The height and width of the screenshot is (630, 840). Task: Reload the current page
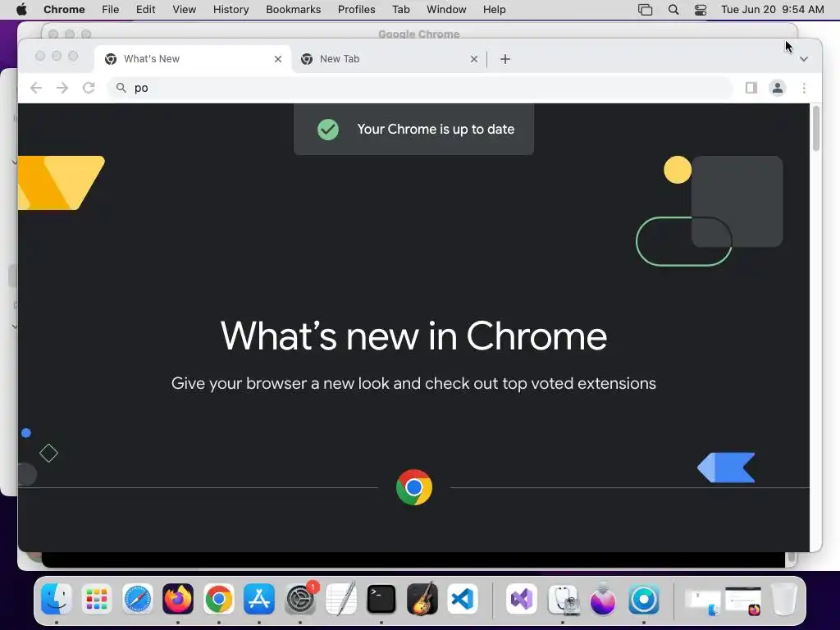[89, 88]
